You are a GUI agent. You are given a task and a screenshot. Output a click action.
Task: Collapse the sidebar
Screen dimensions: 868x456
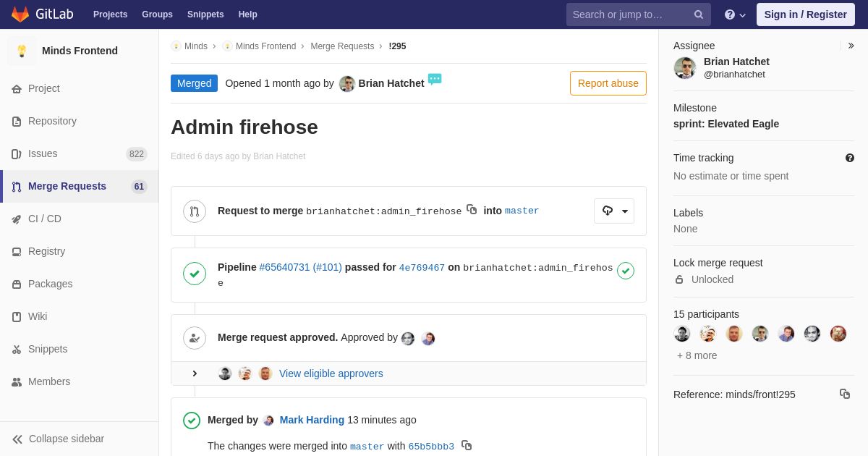(x=80, y=439)
